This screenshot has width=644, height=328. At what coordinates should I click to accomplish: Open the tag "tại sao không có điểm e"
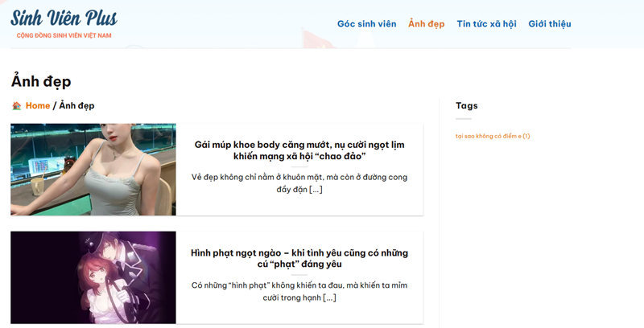point(492,136)
